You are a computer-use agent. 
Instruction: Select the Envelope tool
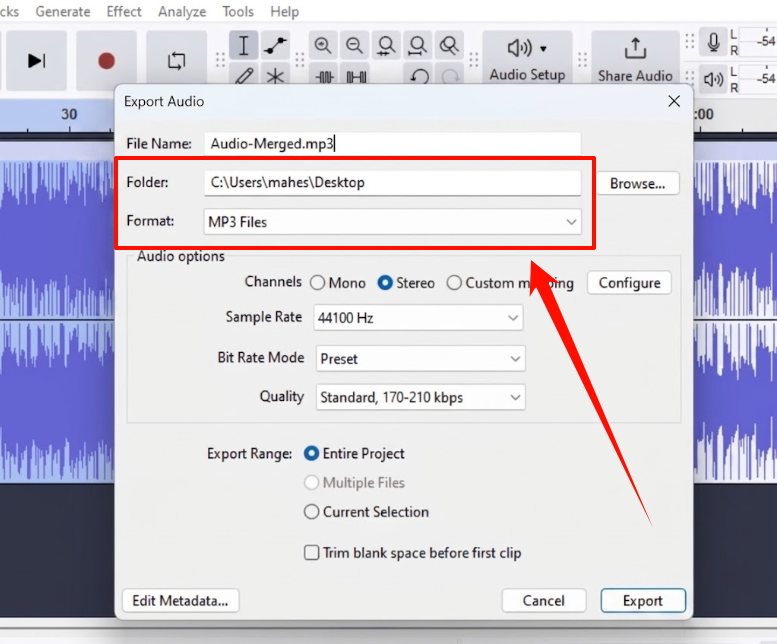click(275, 46)
